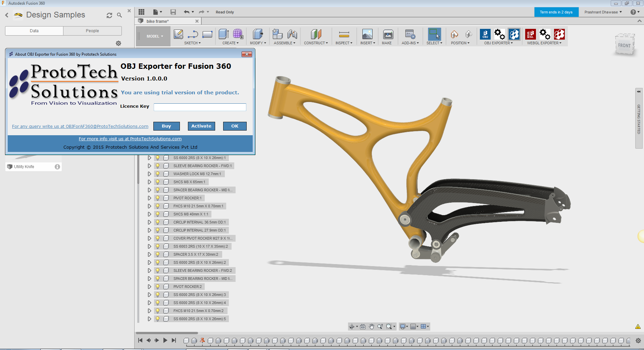Open the SKETCH menu
The image size is (644, 350).
tap(192, 43)
